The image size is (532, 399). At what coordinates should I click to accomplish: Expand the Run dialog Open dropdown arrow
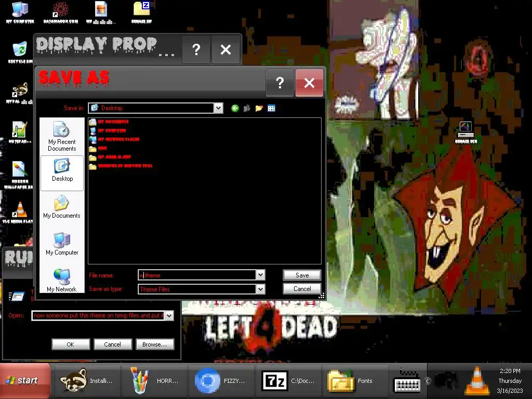(169, 315)
